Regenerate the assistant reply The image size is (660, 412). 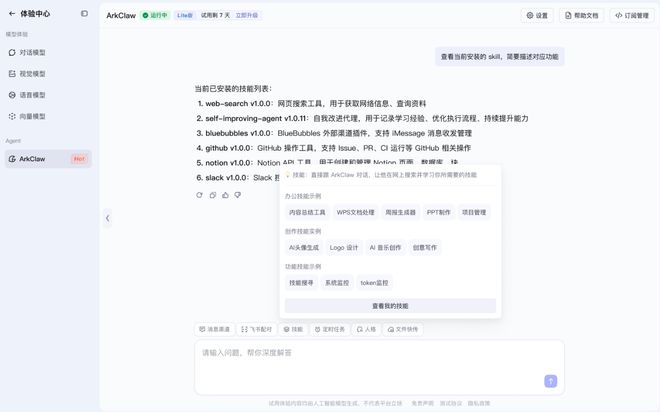pos(200,195)
